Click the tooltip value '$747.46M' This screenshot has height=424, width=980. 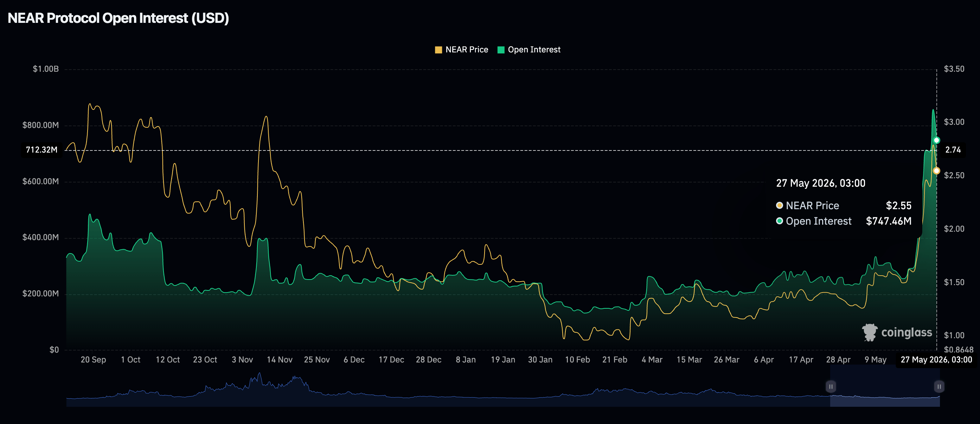(889, 221)
